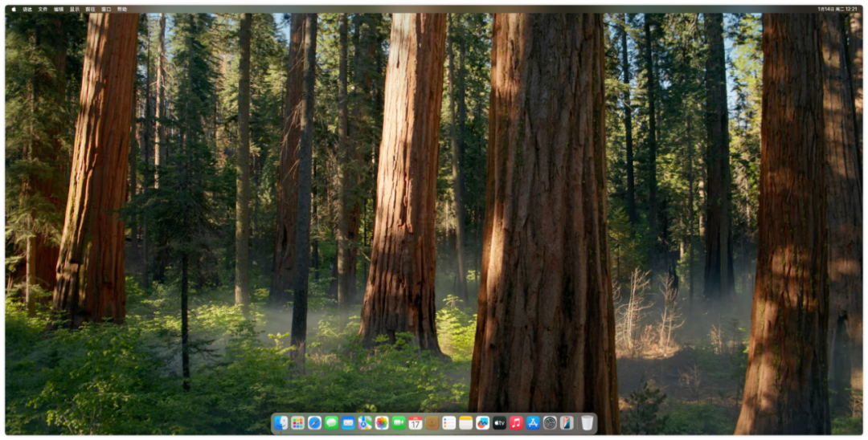Click the date and time clock
868x440 pixels.
[x=838, y=9]
